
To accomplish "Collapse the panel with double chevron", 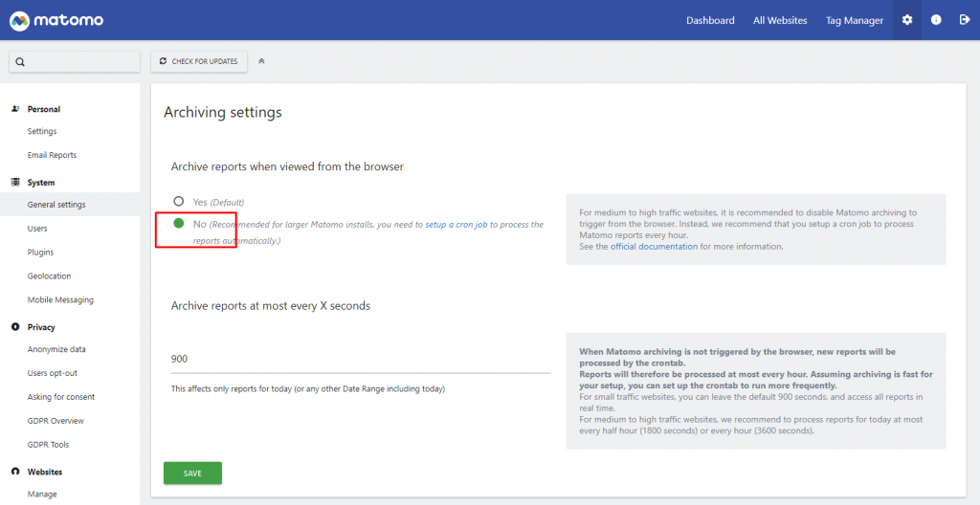I will click(x=261, y=61).
